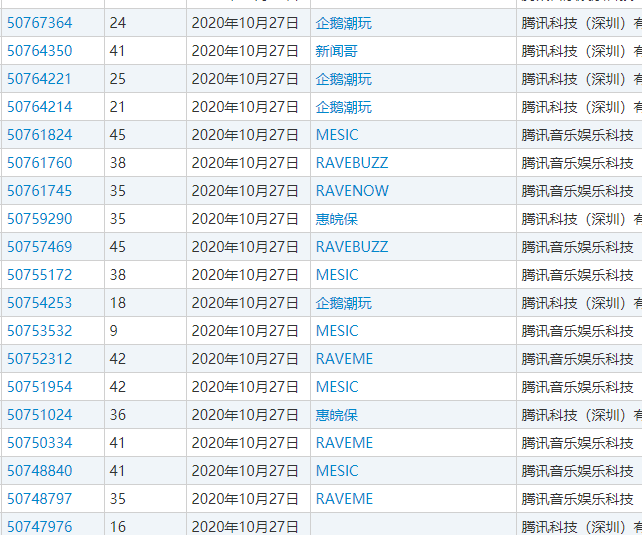Screen dimensions: 642x535
Task: Open application number 50761760
Action: click(40, 163)
